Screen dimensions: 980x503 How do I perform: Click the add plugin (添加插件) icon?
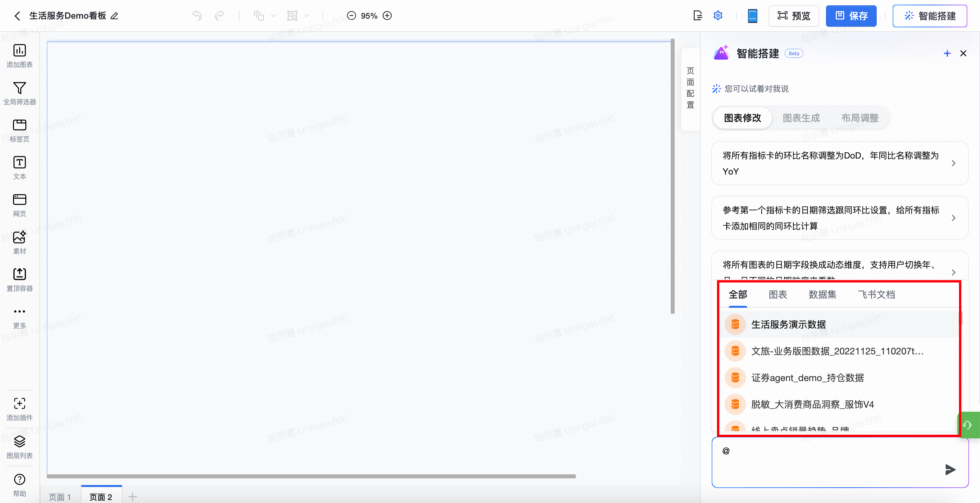(x=19, y=404)
